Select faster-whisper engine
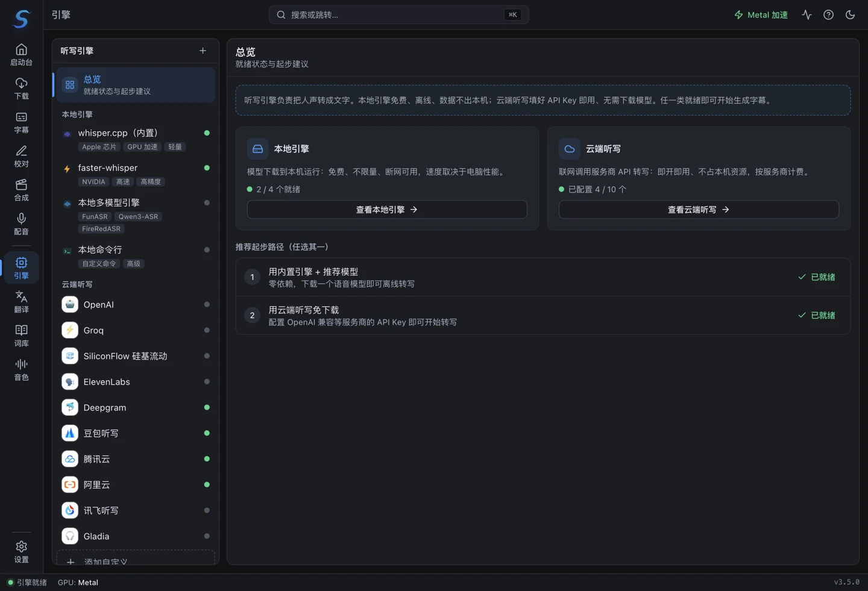868x591 pixels. [x=136, y=174]
